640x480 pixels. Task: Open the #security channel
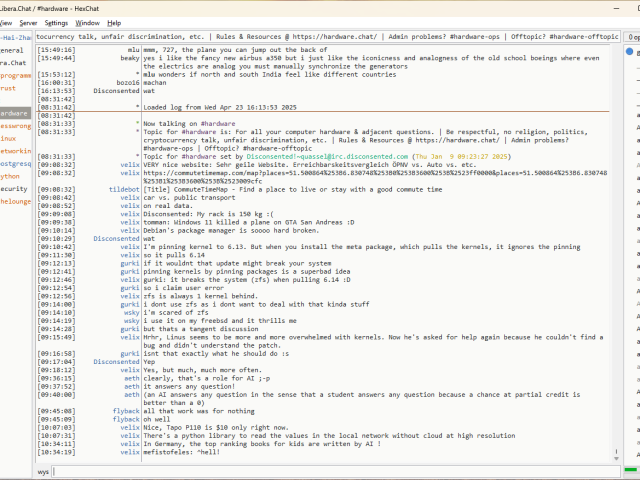tap(14, 188)
